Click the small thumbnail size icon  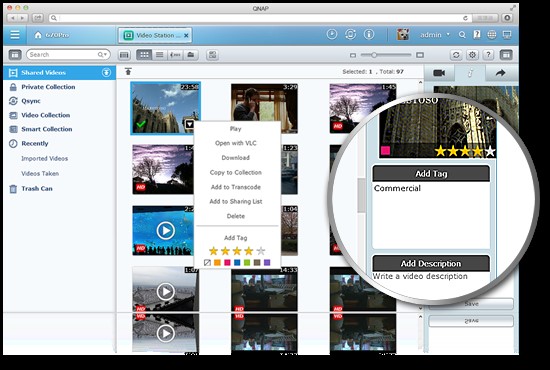[353, 55]
